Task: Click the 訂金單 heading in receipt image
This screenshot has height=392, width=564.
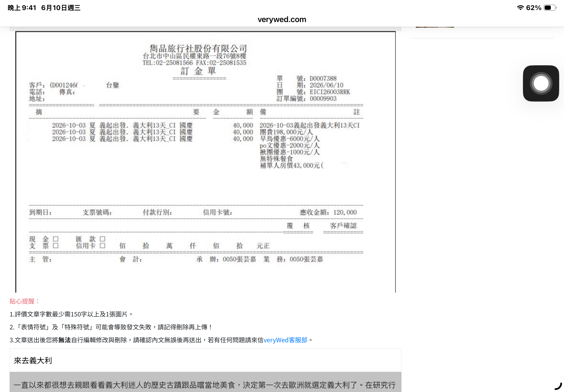Action: 198,71
